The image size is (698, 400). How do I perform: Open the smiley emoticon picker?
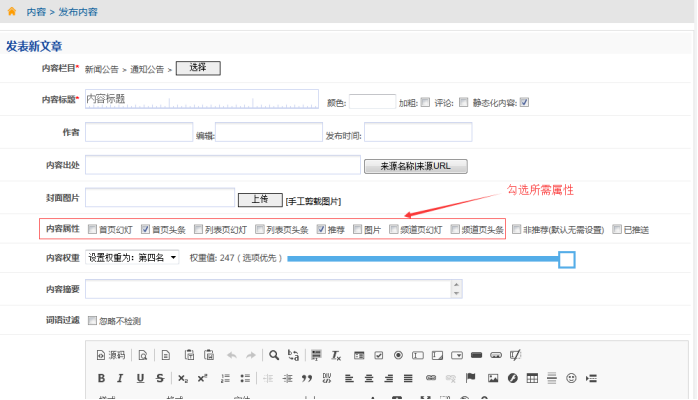pyautogui.click(x=572, y=378)
